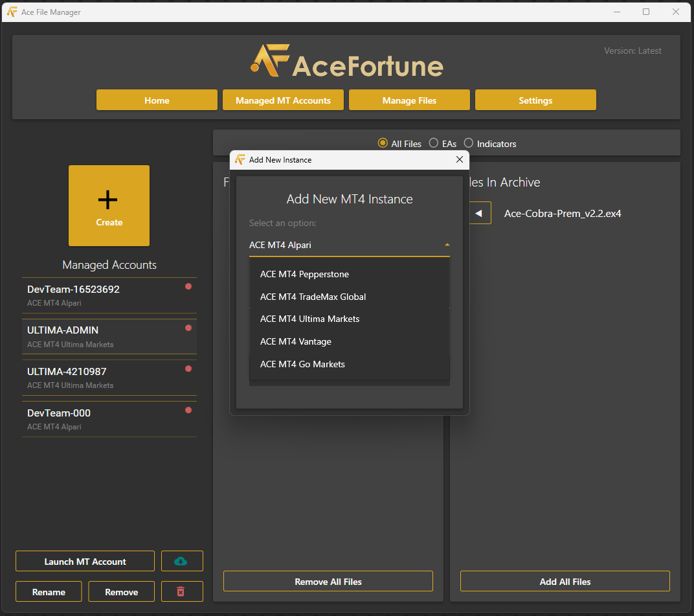Click the Add All Files button
The width and height of the screenshot is (694, 616).
[565, 581]
